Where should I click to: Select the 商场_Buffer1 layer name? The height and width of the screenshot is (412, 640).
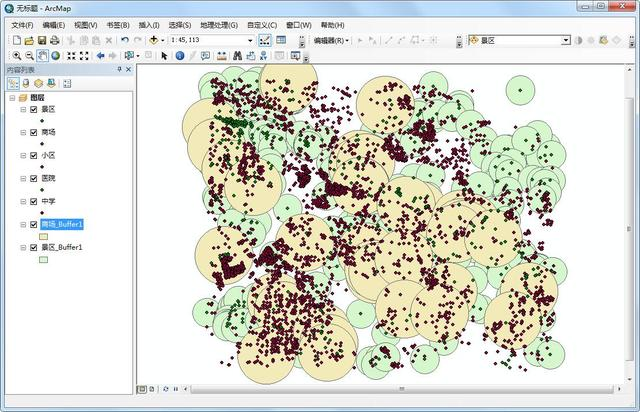tap(62, 224)
